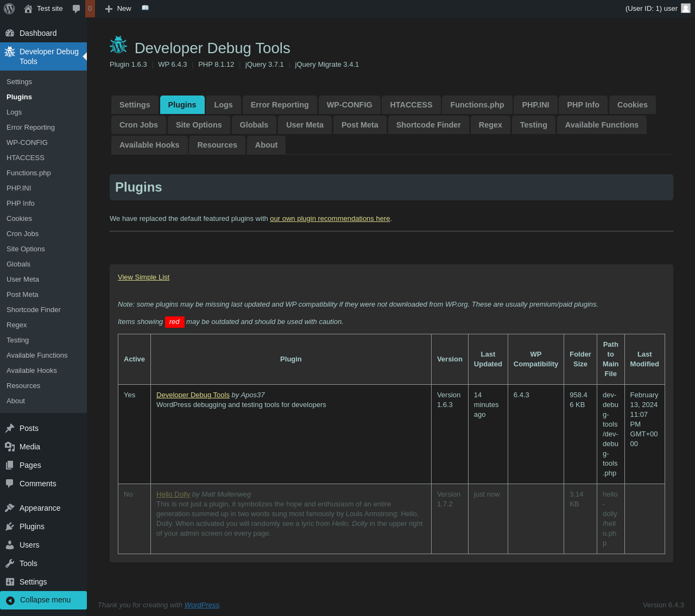695x616 pixels.
Task: Switch to the Error Reporting tab
Action: 279,105
